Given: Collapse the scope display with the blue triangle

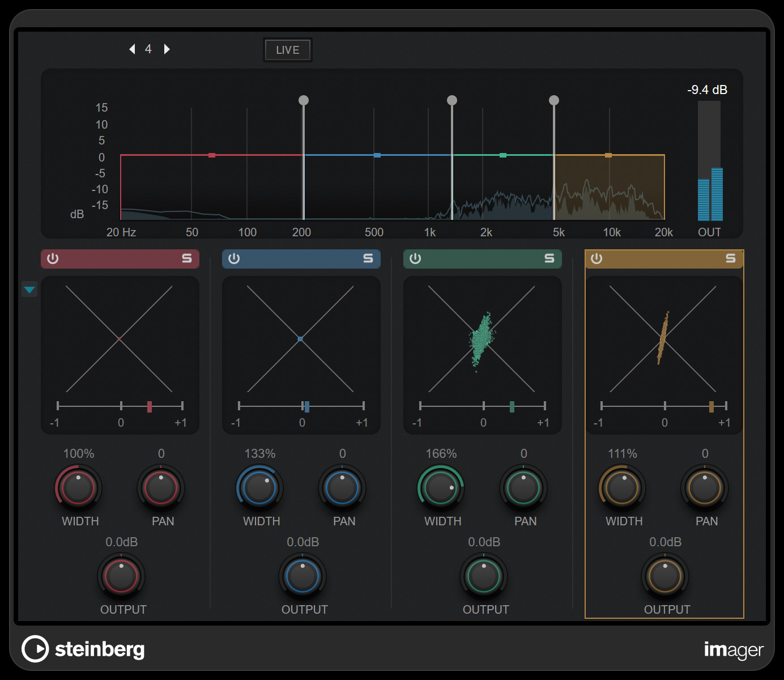Looking at the screenshot, I should [29, 290].
